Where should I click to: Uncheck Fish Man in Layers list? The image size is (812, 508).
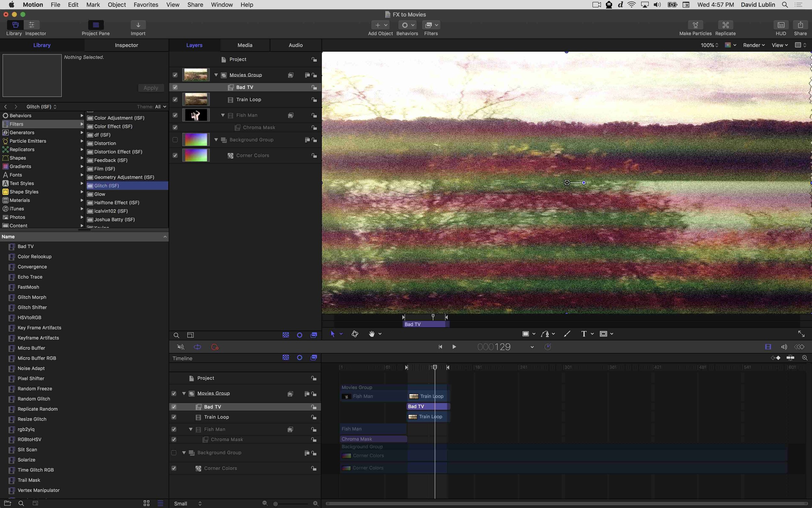[x=175, y=115]
